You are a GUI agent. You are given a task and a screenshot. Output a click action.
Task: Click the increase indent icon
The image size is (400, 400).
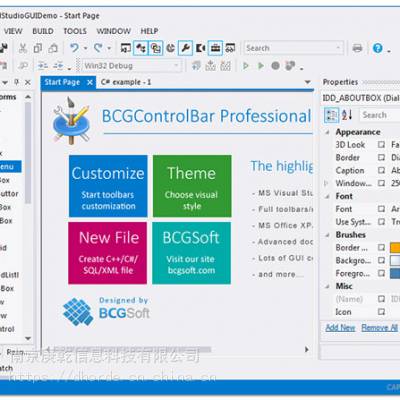43,66
